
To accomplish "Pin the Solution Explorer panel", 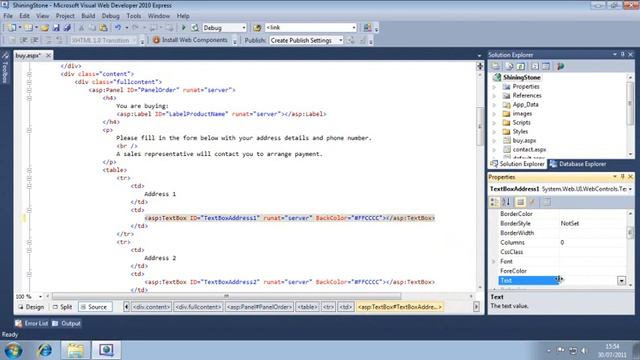I will pyautogui.click(x=622, y=54).
